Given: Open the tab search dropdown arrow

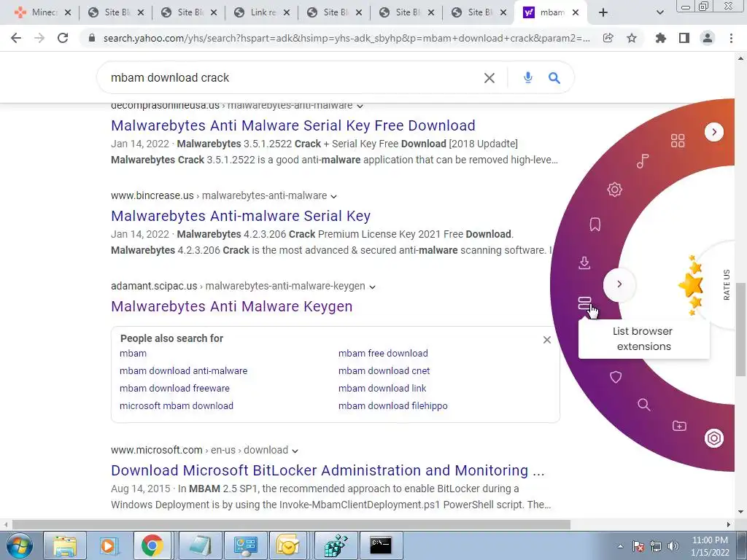Looking at the screenshot, I should coord(659,12).
